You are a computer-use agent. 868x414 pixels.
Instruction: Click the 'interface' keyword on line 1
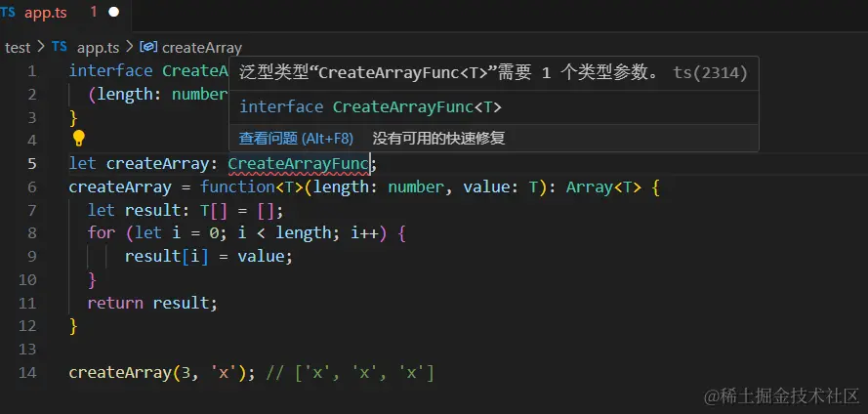(x=110, y=71)
